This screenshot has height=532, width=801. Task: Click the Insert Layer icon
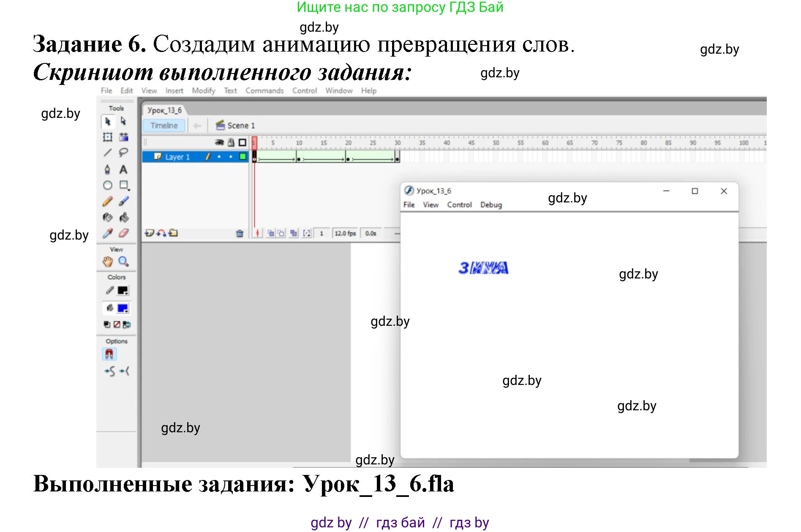pyautogui.click(x=149, y=234)
